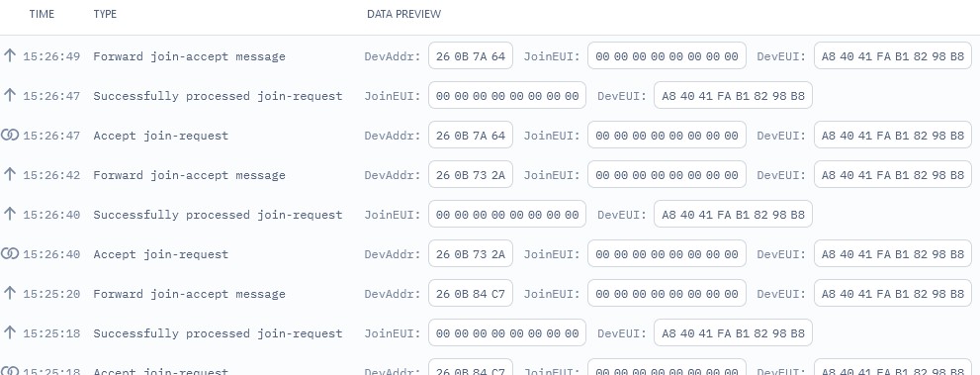This screenshot has height=375, width=980.
Task: Select DevAddr value 26 0B 73 2A at 15:26:42
Action: tap(471, 175)
